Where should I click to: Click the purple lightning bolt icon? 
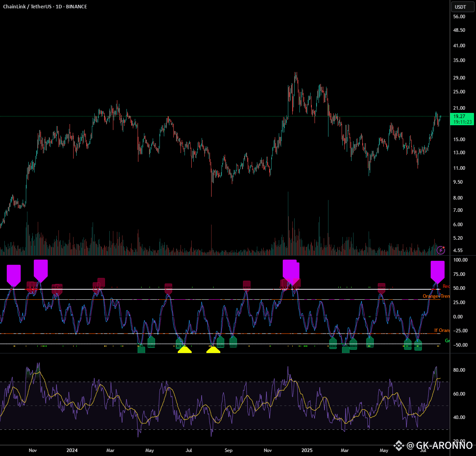(441, 250)
